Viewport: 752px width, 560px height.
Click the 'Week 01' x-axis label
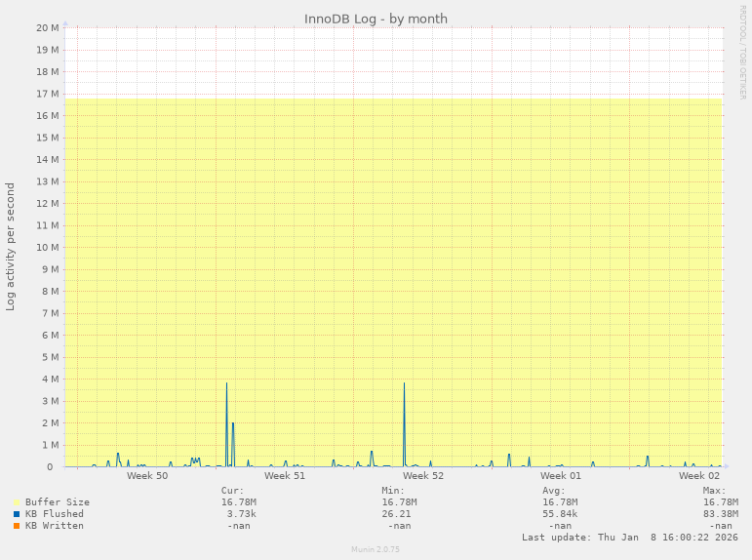560,475
